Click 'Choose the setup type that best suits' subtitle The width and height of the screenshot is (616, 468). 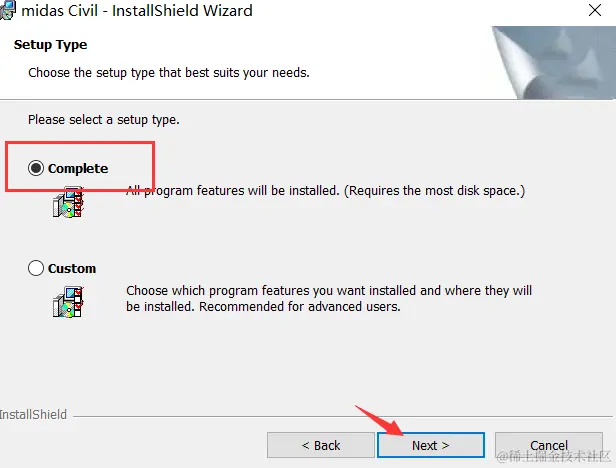click(x=169, y=73)
